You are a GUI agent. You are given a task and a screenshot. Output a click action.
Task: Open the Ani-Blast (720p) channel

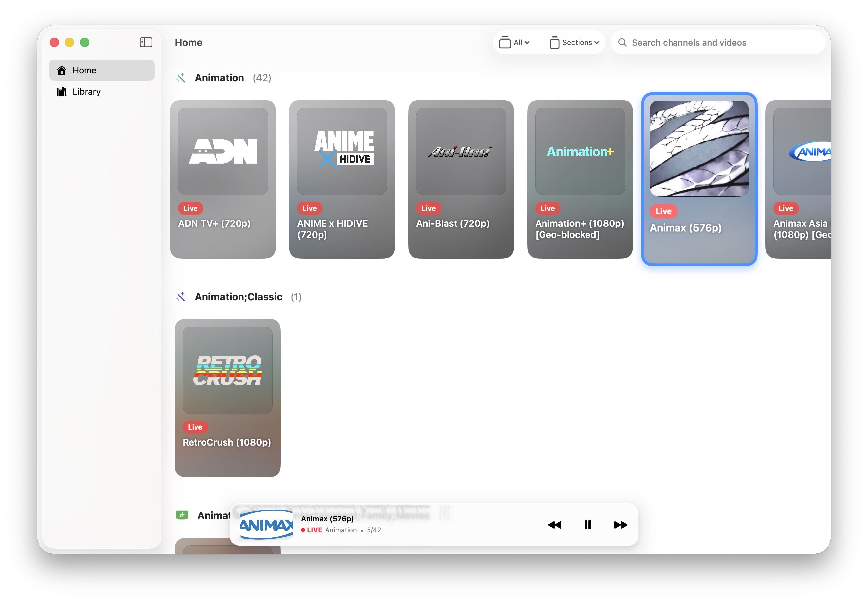(x=460, y=179)
